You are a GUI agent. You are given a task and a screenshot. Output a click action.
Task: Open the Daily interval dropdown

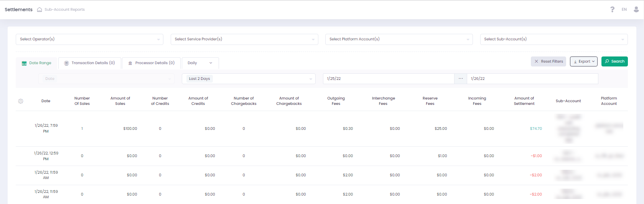click(200, 63)
